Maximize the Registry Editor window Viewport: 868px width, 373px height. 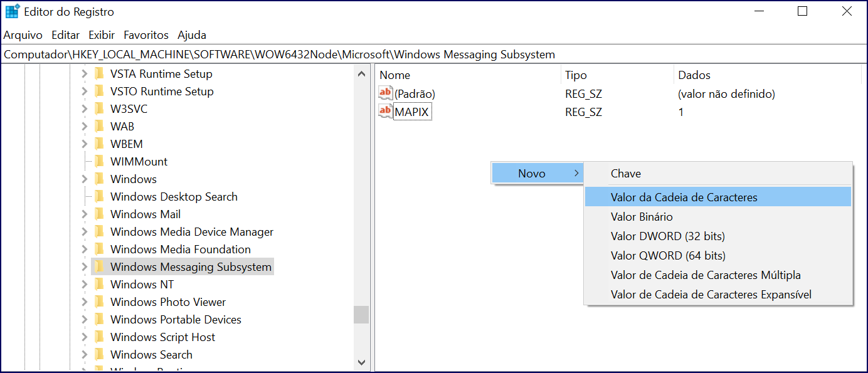click(x=802, y=11)
